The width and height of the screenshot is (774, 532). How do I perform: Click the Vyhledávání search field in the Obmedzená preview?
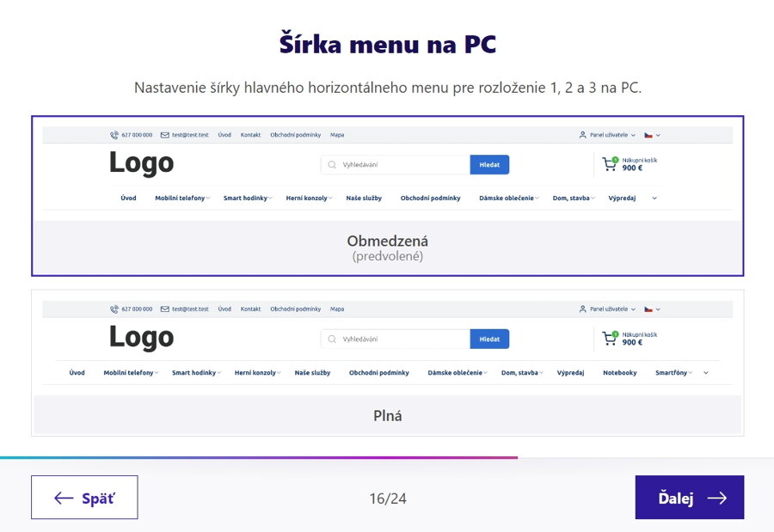[x=402, y=164]
